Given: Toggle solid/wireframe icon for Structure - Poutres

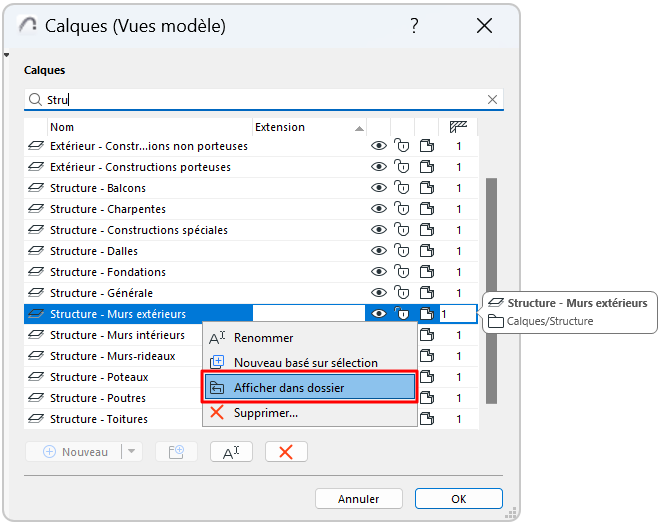Looking at the screenshot, I should [x=427, y=397].
